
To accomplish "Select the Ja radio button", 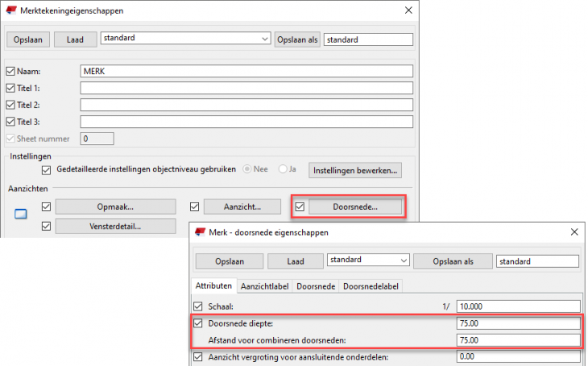I will (x=283, y=169).
